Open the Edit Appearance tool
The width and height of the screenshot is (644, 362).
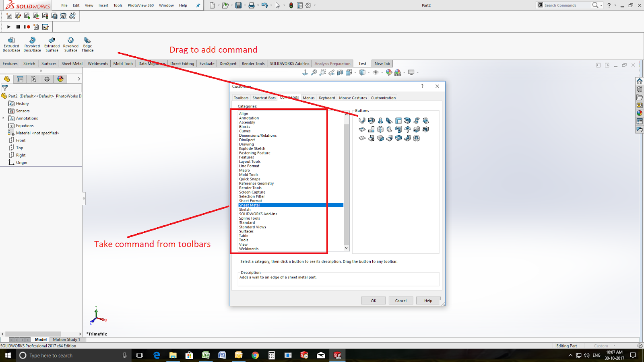click(x=389, y=72)
